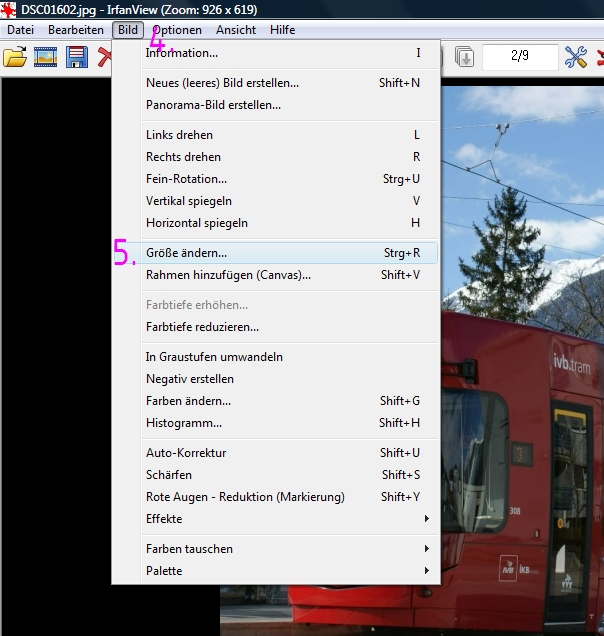Click the Save floppy disk icon

pos(76,57)
